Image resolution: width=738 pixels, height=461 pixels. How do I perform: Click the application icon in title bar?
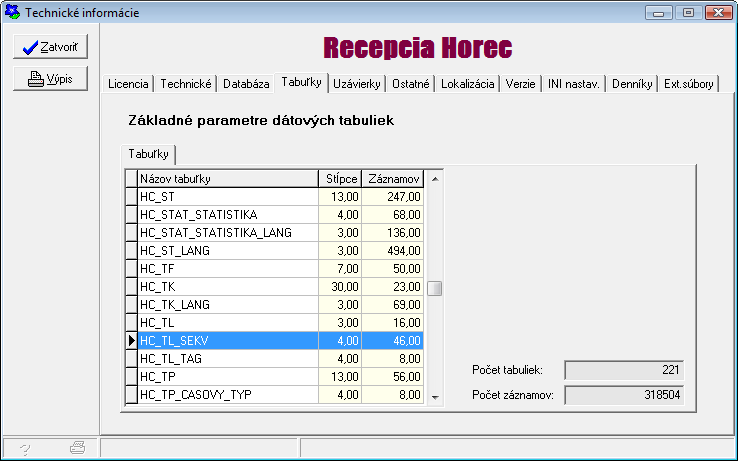coord(11,13)
